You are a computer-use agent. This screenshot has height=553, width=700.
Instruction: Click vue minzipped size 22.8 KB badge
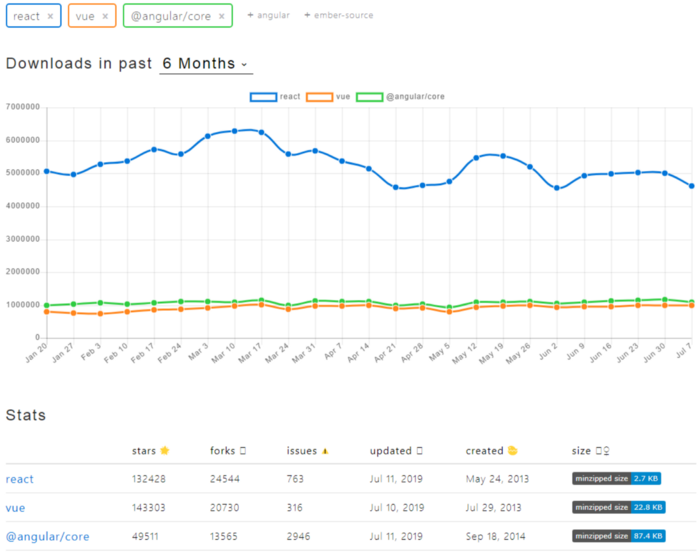(617, 507)
